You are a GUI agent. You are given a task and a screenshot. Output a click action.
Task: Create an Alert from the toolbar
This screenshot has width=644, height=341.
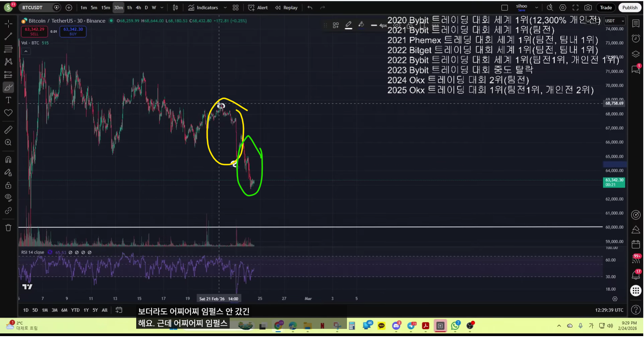point(258,8)
